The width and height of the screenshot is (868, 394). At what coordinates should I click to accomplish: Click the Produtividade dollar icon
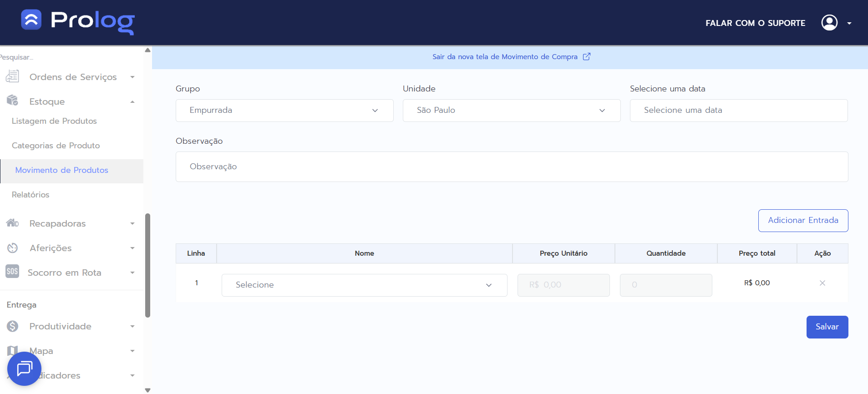(x=13, y=326)
